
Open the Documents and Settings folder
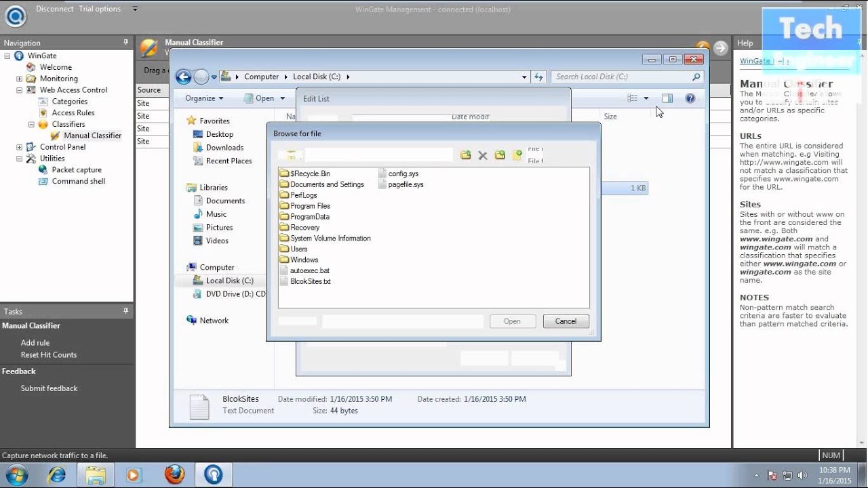coord(322,184)
